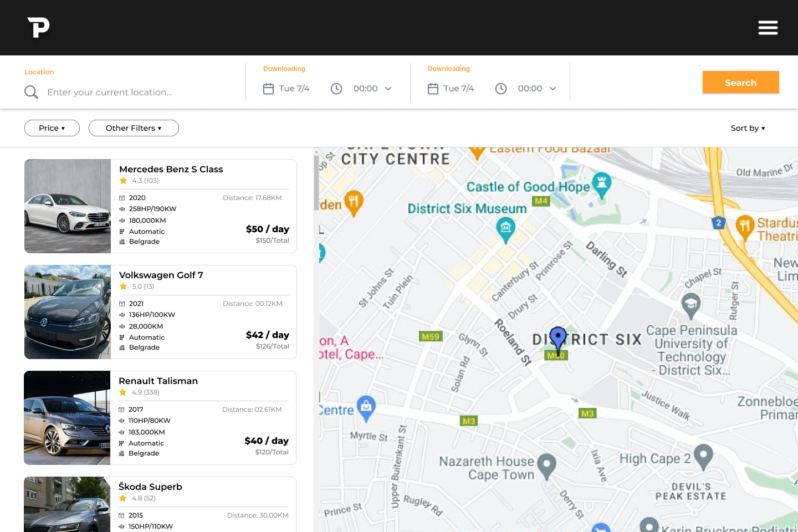Expand the return time 00:00 chevron
This screenshot has height=532, width=798.
[553, 89]
